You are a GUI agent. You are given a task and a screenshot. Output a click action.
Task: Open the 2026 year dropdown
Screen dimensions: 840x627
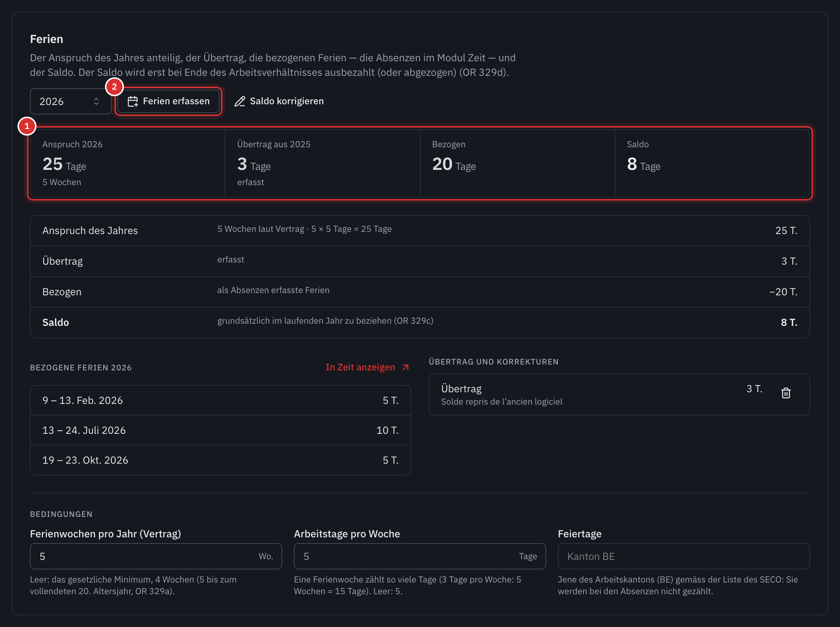[x=71, y=101]
